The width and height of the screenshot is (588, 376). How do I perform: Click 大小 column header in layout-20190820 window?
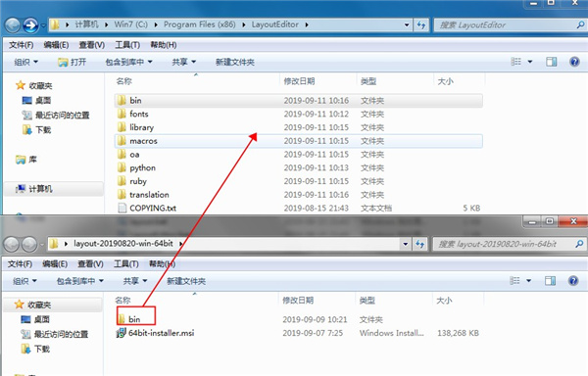(444, 301)
